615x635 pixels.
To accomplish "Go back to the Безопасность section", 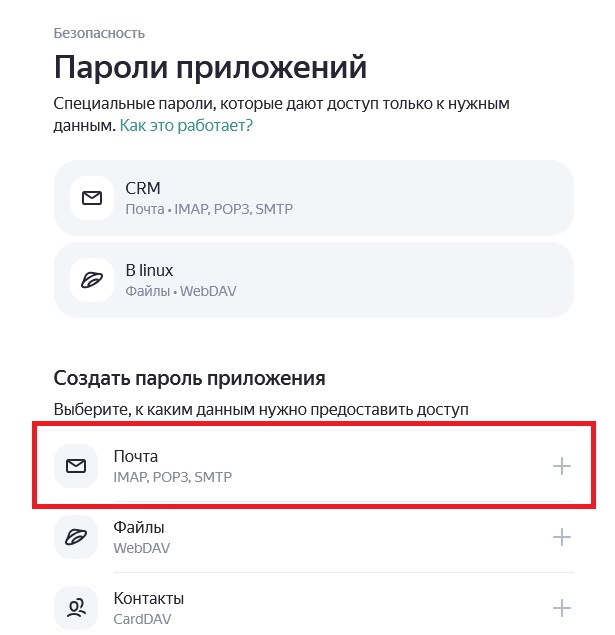I will click(x=99, y=33).
